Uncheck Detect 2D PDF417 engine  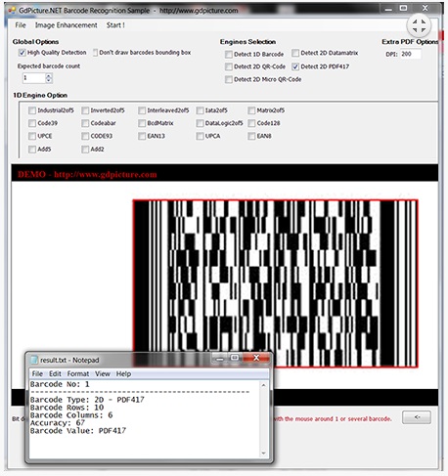click(x=295, y=66)
